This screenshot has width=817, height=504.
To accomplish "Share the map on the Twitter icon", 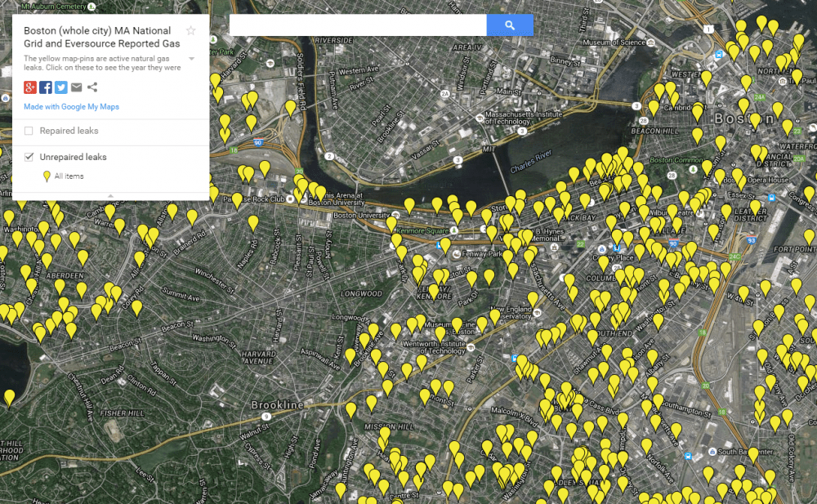I will (x=60, y=87).
